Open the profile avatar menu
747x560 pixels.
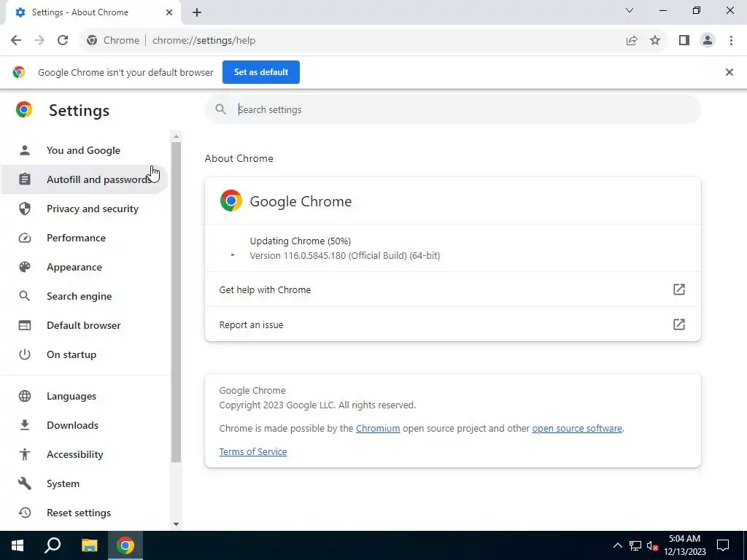click(x=708, y=41)
